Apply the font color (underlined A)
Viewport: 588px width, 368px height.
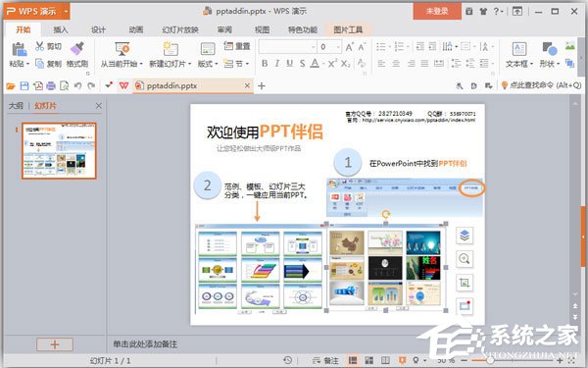click(315, 64)
